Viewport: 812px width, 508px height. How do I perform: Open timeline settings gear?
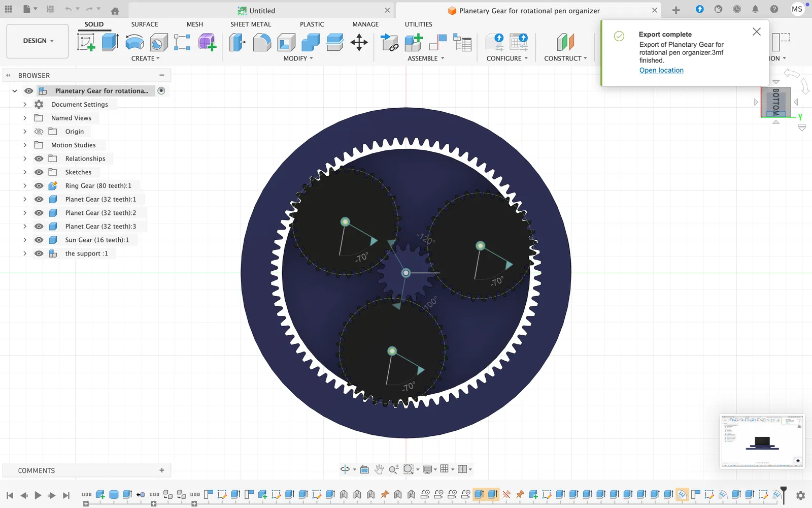tap(800, 495)
